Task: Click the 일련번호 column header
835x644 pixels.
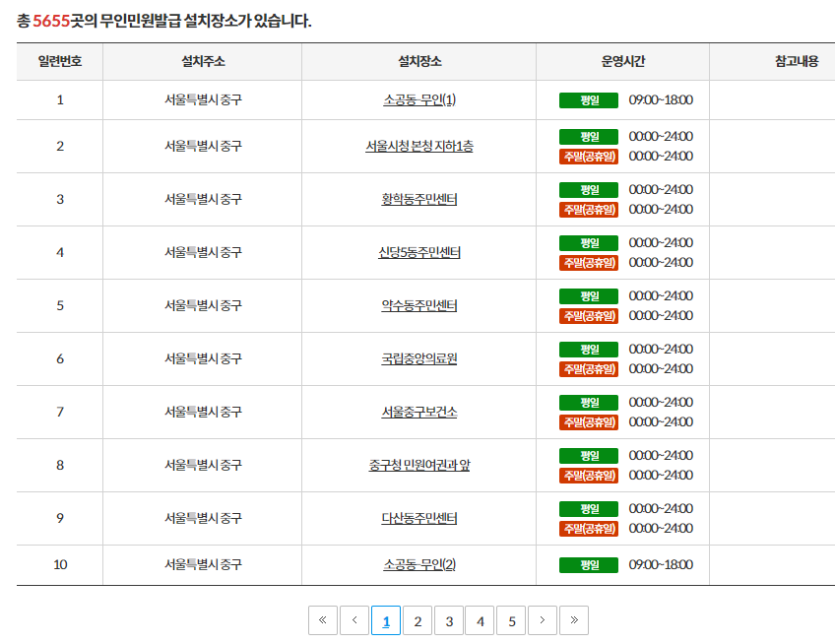Action: pos(60,61)
